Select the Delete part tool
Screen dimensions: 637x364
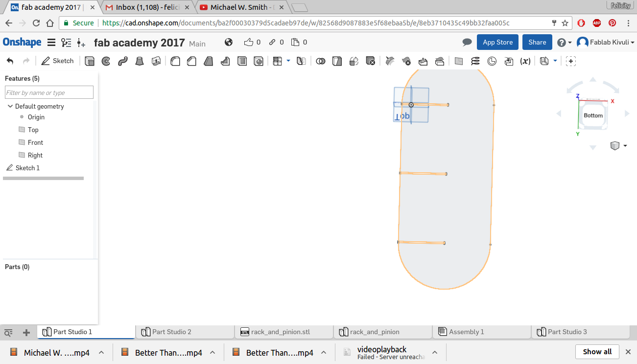point(371,61)
